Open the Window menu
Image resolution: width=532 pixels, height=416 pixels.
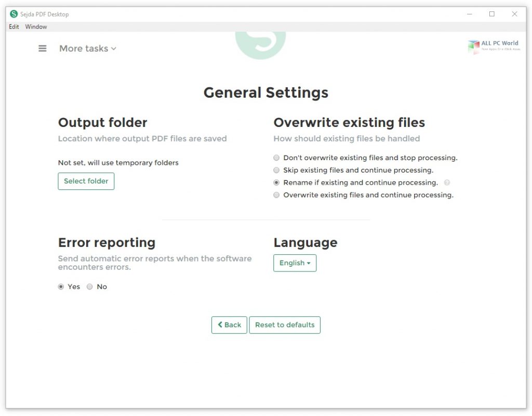click(x=36, y=27)
